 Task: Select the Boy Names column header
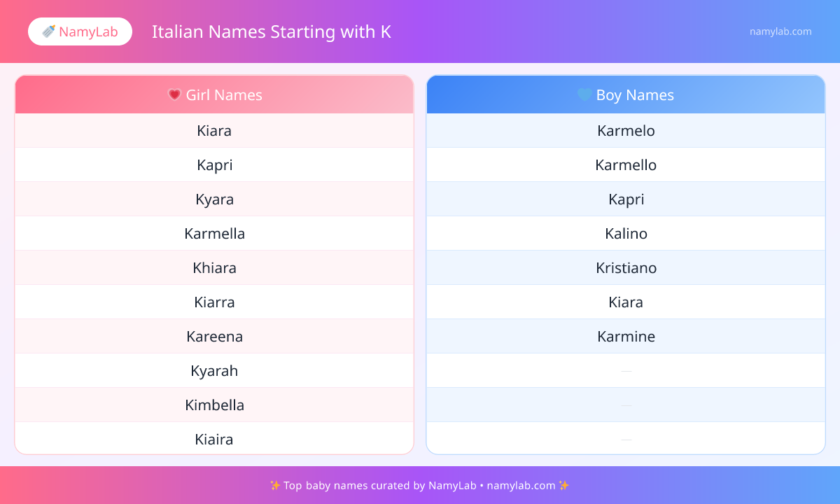click(626, 94)
